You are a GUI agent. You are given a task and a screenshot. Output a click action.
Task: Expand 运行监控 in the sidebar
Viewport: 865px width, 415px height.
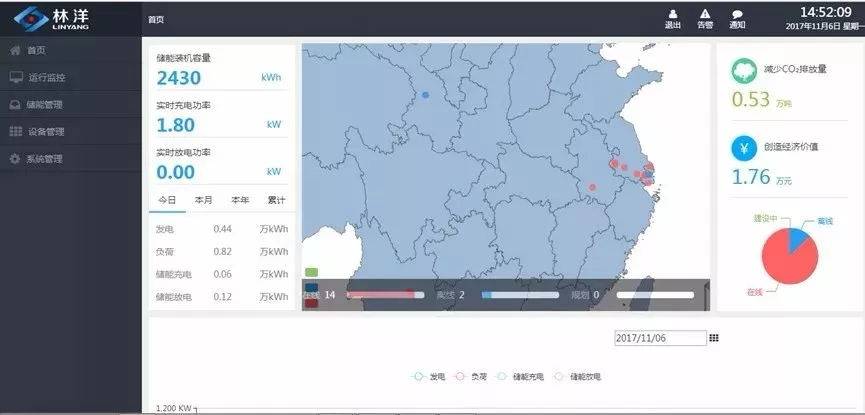[x=45, y=77]
